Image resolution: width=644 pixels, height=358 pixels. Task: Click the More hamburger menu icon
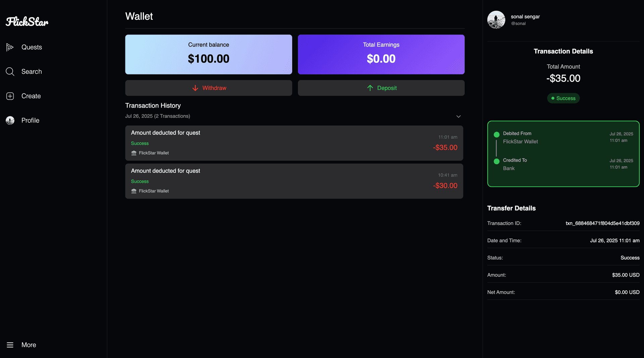10,345
